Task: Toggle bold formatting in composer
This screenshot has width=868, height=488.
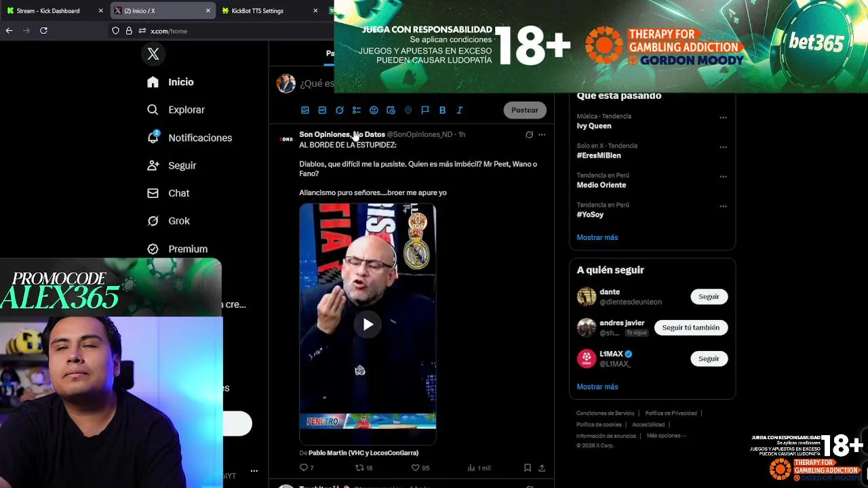Action: pyautogui.click(x=442, y=110)
